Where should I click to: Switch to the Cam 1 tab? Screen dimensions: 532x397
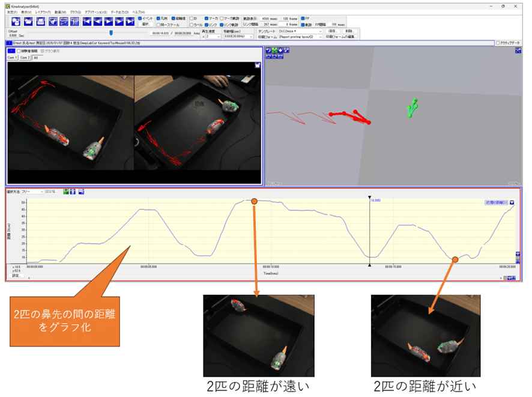pyautogui.click(x=12, y=58)
